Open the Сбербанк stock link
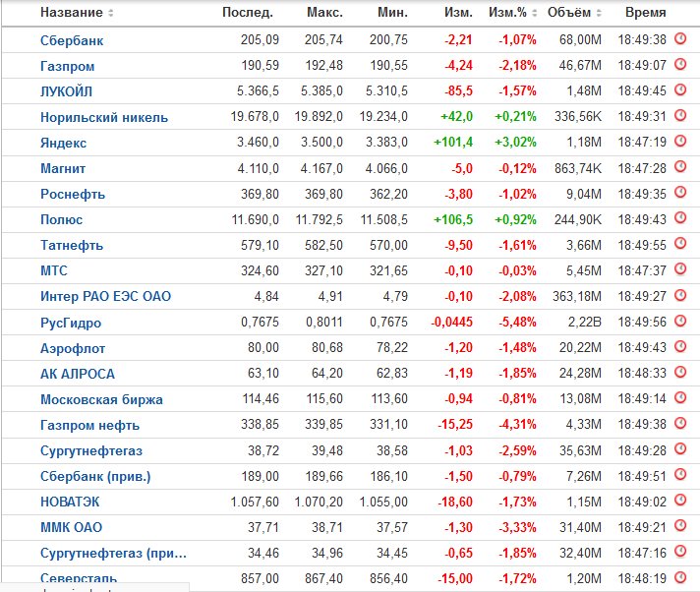 72,40
